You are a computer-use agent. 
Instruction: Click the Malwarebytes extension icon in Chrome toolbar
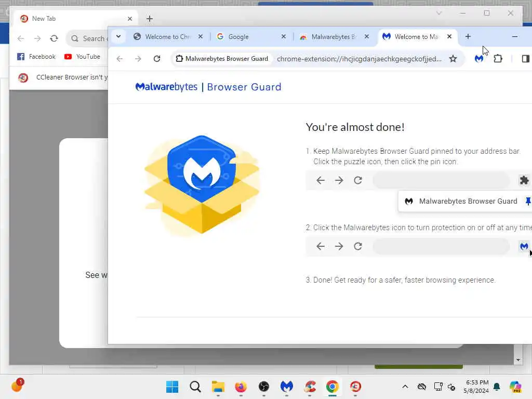(478, 59)
